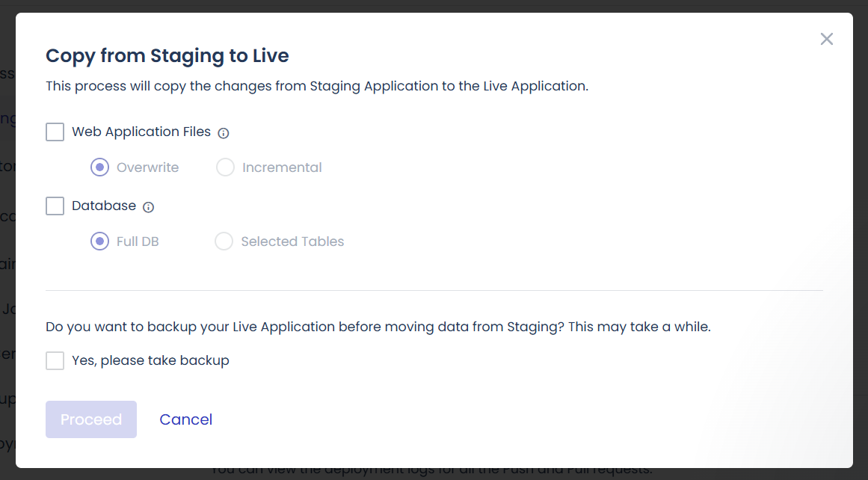Click the 'Selected Tables' option label text
The image size is (868, 480).
click(x=292, y=241)
